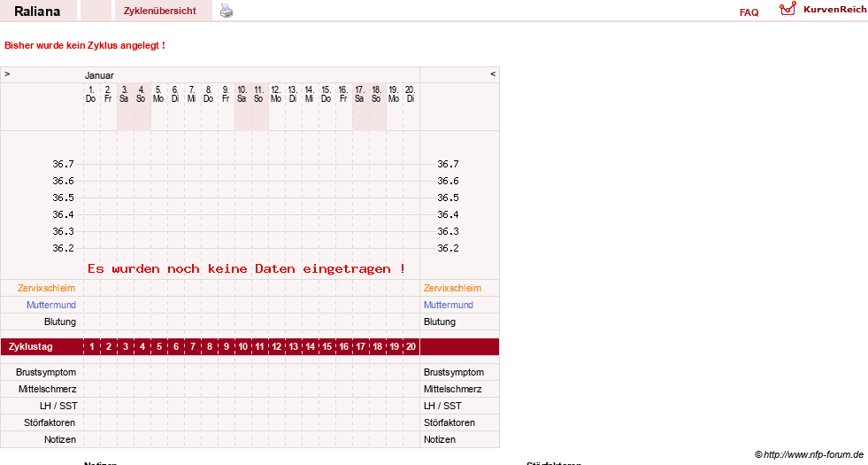Click date header 15. Do
The image size is (868, 465).
coord(326,94)
